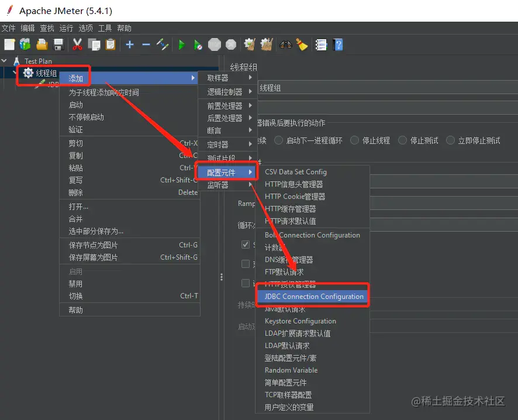Expand the 添加 submenu arrow
This screenshot has width=518, height=420.
coord(193,78)
